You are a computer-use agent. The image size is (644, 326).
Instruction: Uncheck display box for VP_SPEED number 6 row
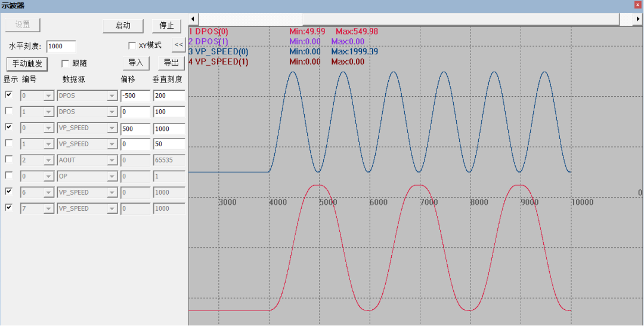click(8, 191)
